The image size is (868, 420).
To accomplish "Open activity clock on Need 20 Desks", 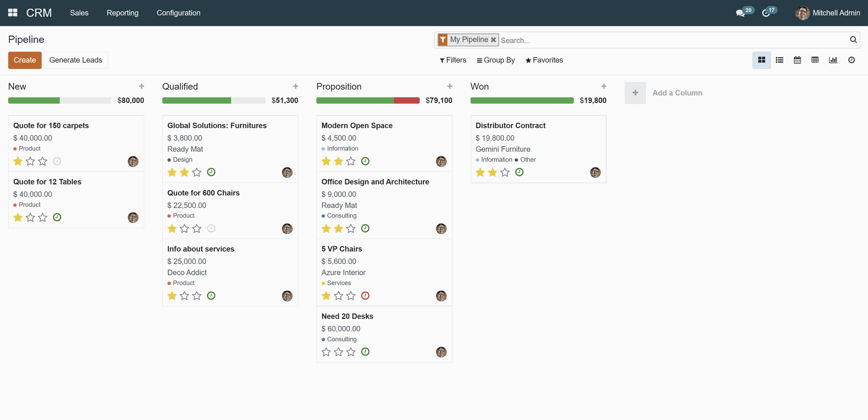I will 365,352.
